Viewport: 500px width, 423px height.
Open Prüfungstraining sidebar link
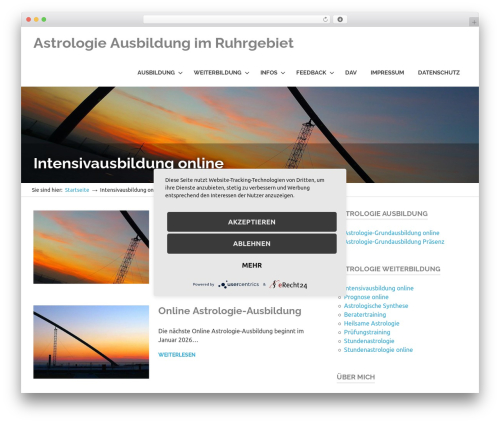[367, 332]
